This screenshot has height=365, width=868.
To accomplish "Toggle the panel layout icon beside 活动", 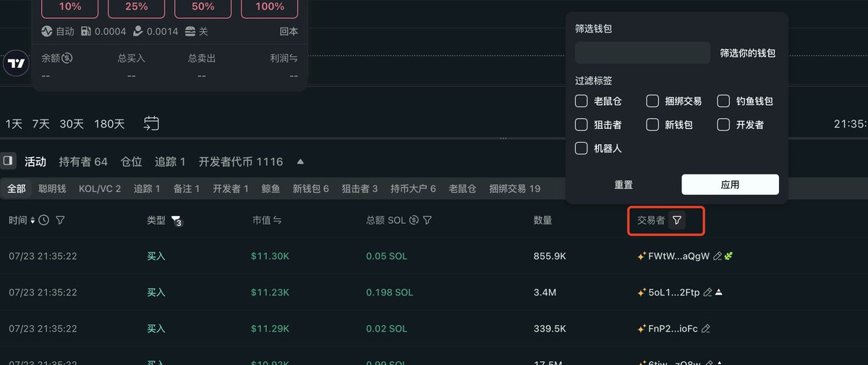I will point(7,161).
